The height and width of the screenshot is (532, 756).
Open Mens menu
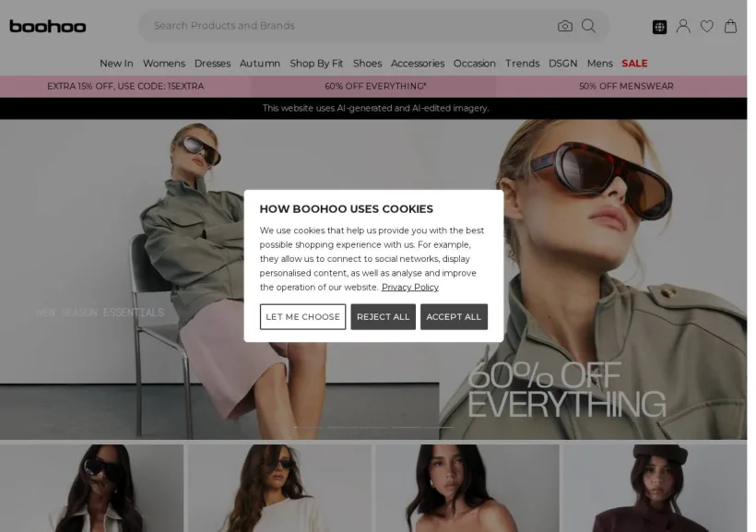pos(599,64)
